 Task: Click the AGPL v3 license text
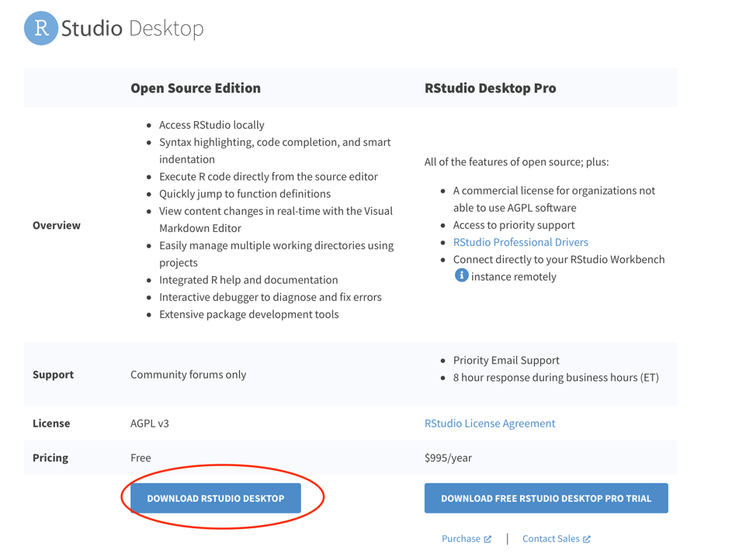coord(151,423)
